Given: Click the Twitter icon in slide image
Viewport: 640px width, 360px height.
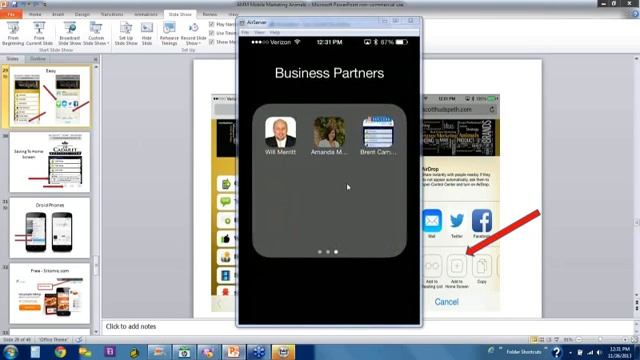Looking at the screenshot, I should coord(457,221).
